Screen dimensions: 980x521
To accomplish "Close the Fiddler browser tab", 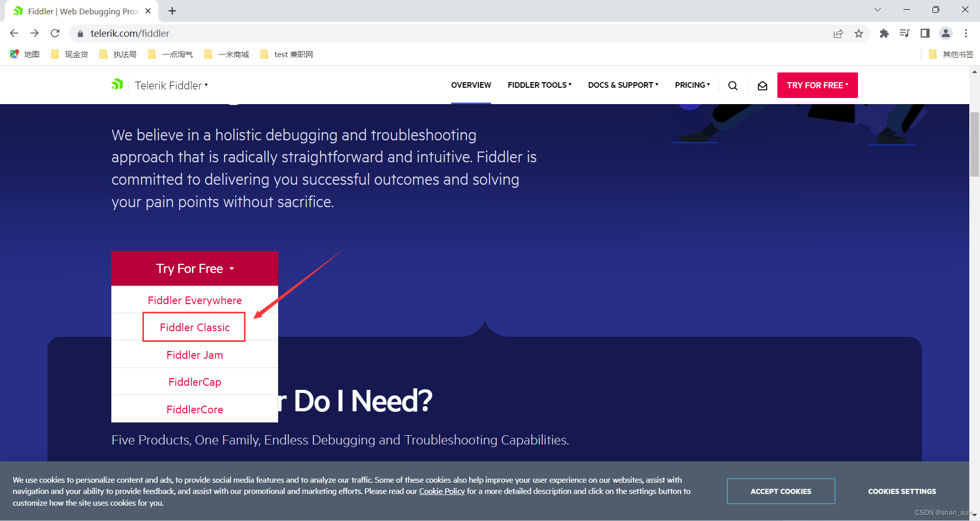I will (x=148, y=11).
